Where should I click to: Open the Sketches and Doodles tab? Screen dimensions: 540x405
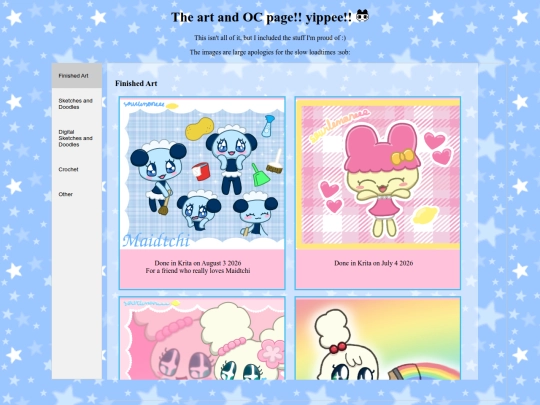coord(77,104)
